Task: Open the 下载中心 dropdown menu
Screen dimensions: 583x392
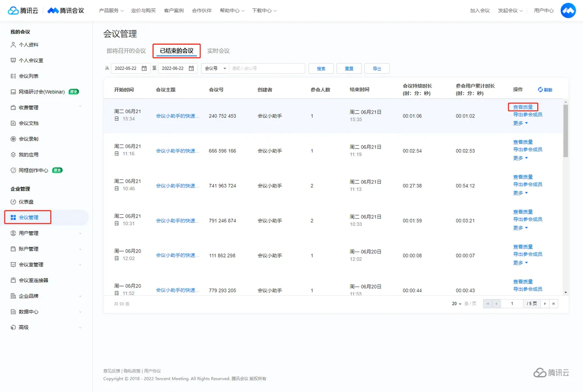Action: coord(264,10)
